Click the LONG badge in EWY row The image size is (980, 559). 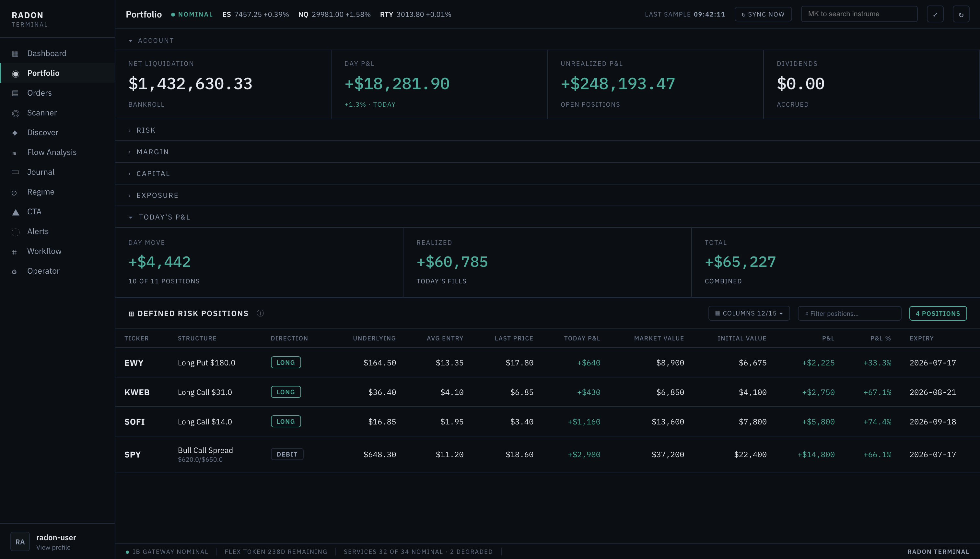286,363
